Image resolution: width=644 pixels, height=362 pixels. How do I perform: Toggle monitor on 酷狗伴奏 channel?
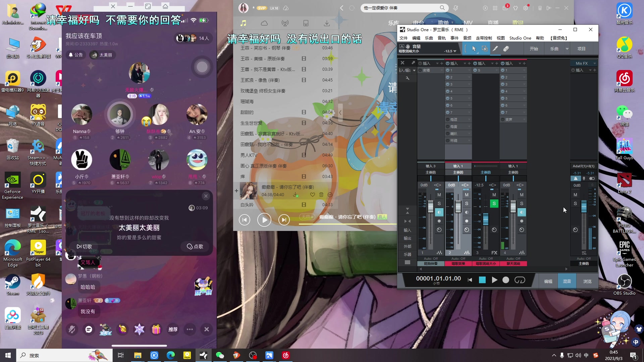click(439, 212)
